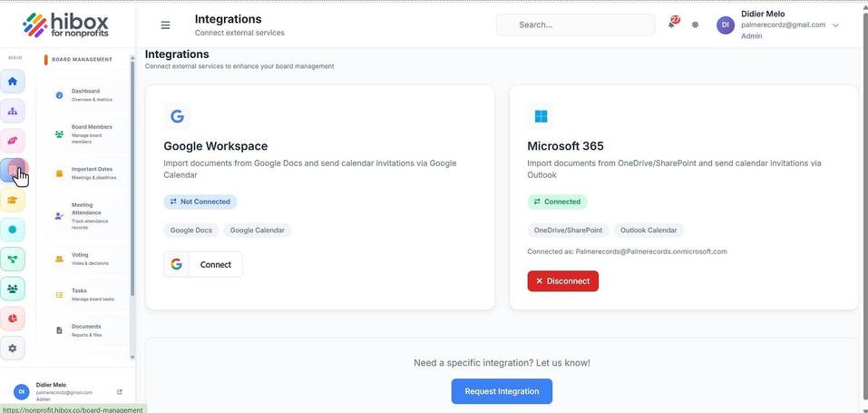Open the Home icon in the main sidebar
Screen dimensions: 868x413
(12, 82)
